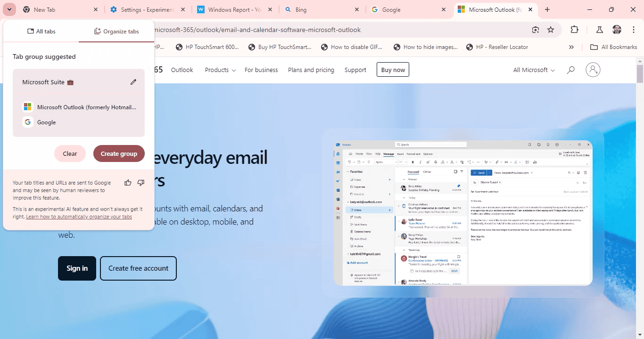Click the Clear button

(70, 153)
